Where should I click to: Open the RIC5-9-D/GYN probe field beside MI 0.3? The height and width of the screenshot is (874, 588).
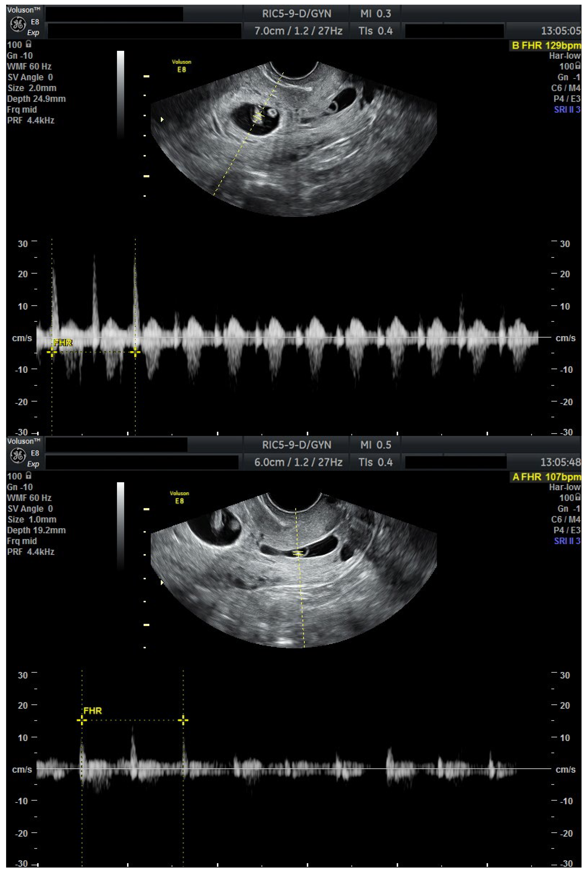(296, 14)
